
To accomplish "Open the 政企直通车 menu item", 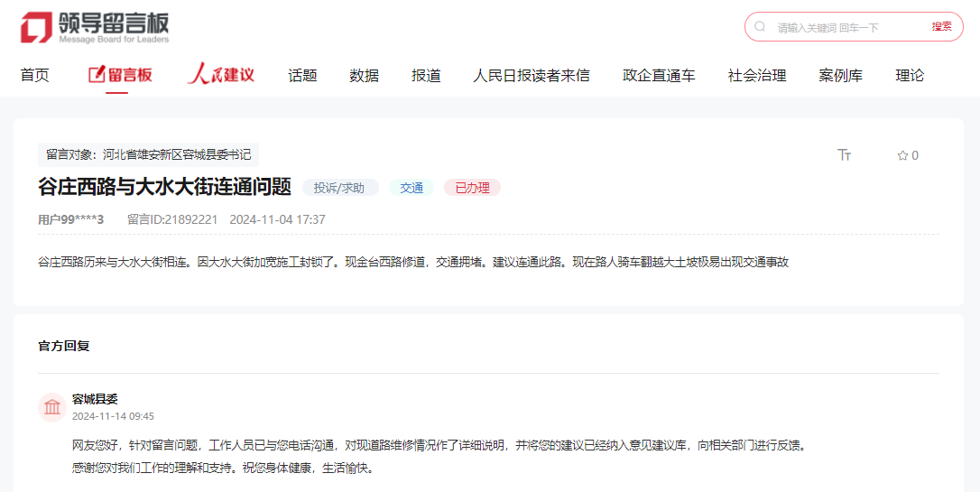I will click(659, 75).
